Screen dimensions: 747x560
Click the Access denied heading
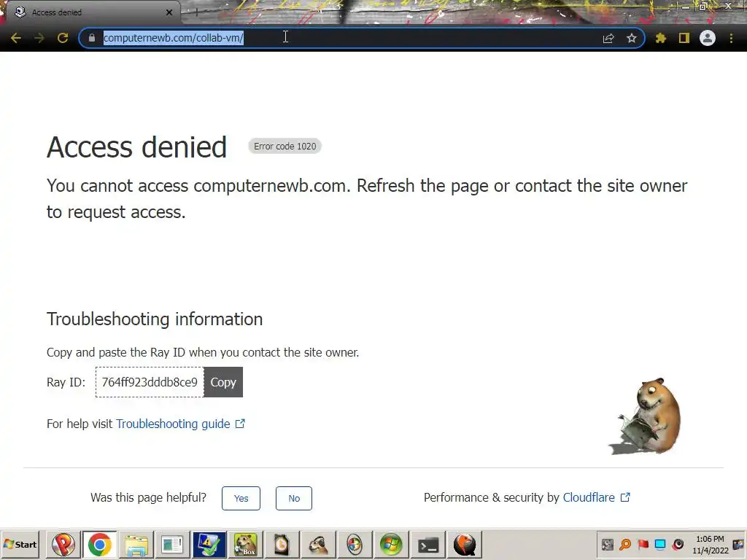tap(136, 147)
